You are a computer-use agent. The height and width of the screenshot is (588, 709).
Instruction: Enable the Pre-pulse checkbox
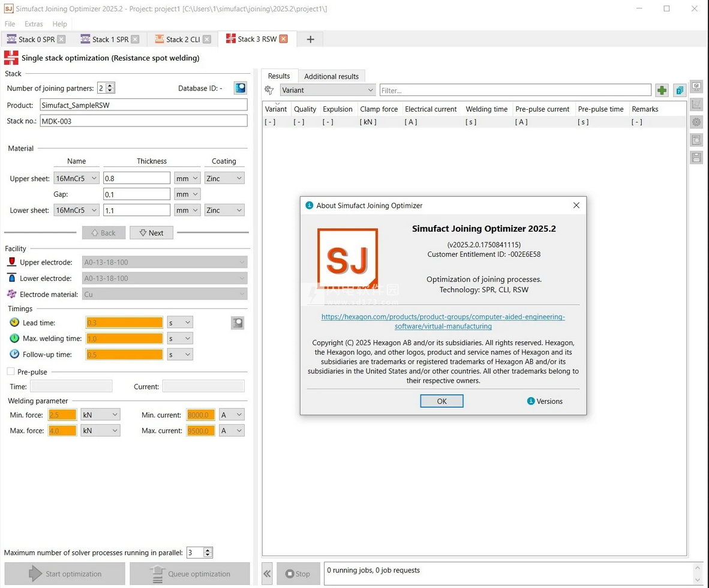[x=10, y=371]
